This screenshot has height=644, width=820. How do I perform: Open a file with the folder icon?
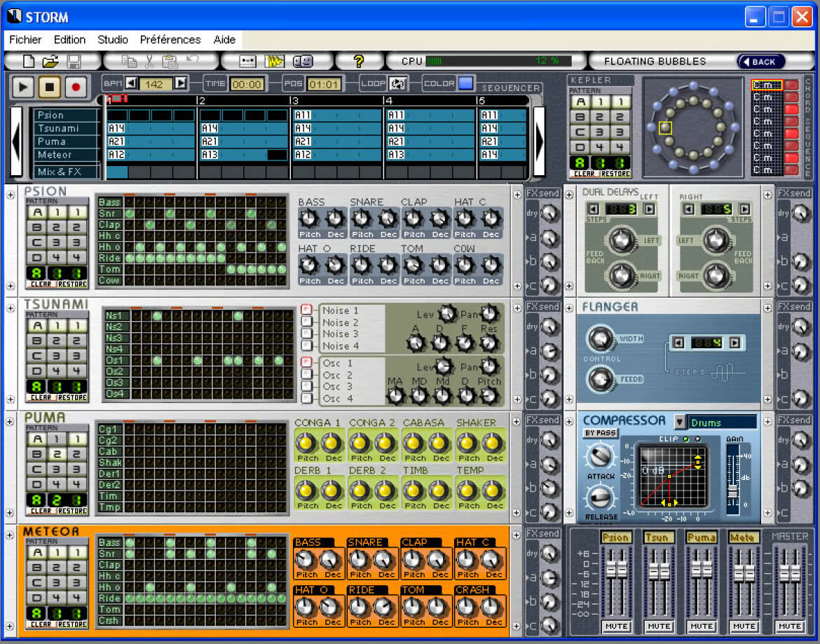pyautogui.click(x=50, y=62)
